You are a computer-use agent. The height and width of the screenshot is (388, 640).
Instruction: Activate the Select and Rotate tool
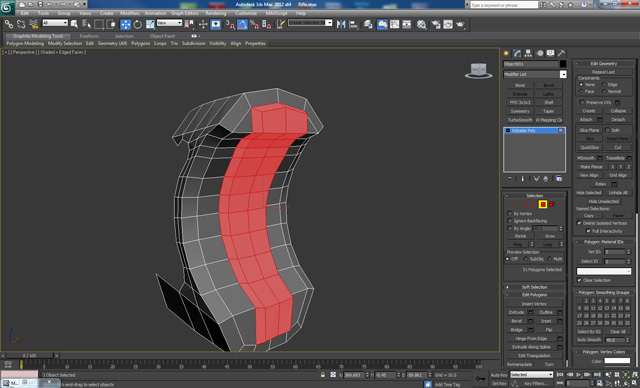tap(138, 24)
